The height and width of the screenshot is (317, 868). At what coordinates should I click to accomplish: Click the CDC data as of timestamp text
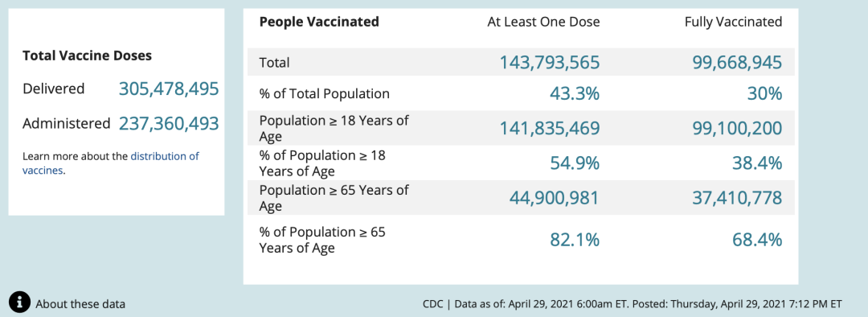tap(633, 303)
